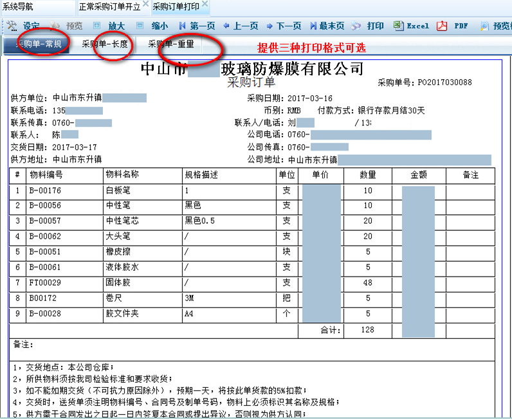Screen dimensions: 512x420
Task: Switch to the 系统导航 tab
Action: click(19, 6)
